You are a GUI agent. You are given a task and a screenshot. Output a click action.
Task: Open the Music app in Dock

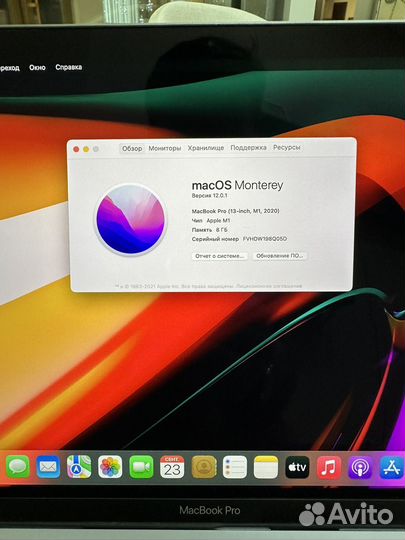pos(329,467)
